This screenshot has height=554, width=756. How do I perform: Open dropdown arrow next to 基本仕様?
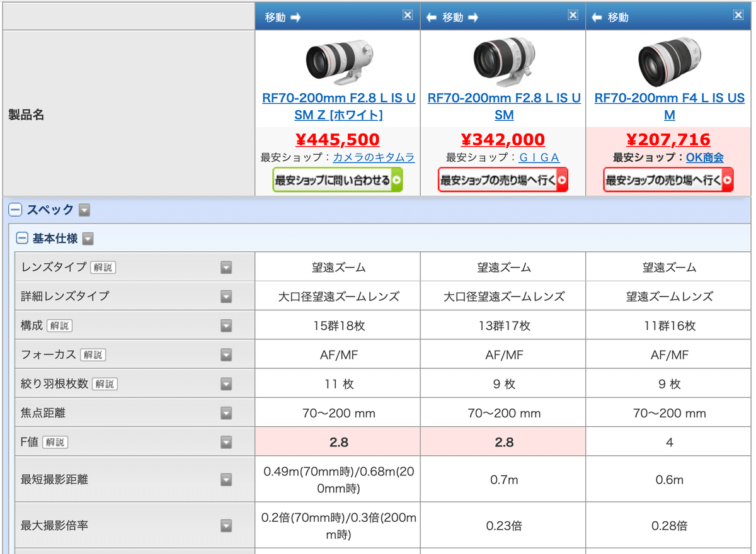click(88, 239)
